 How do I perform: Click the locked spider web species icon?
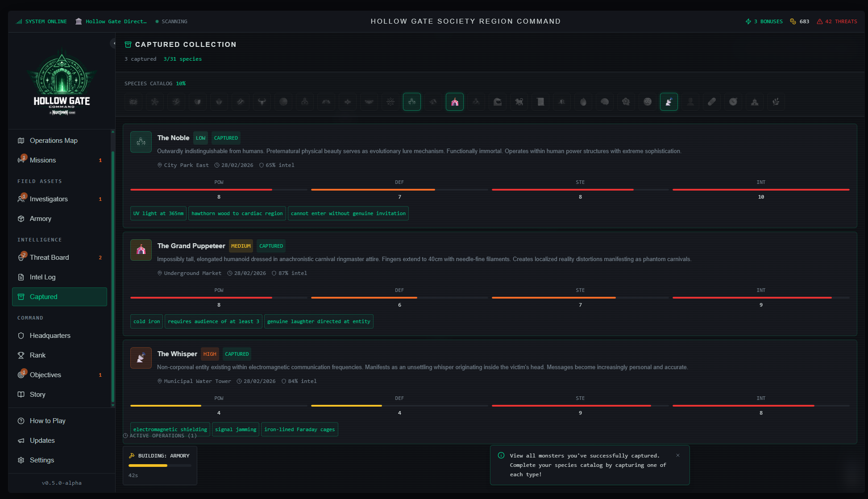click(x=390, y=102)
